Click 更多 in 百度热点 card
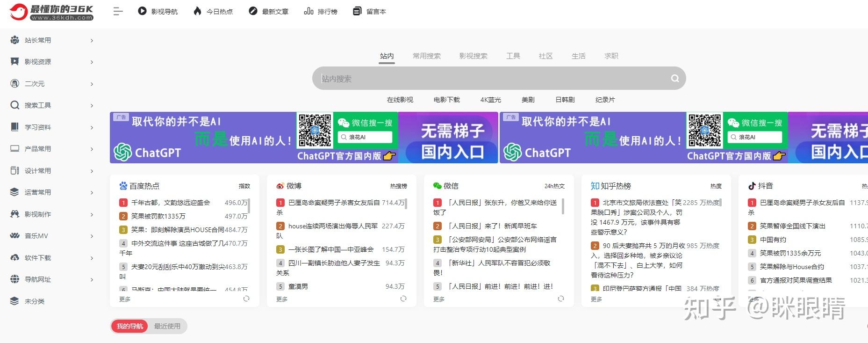This screenshot has height=343, width=868. click(125, 299)
